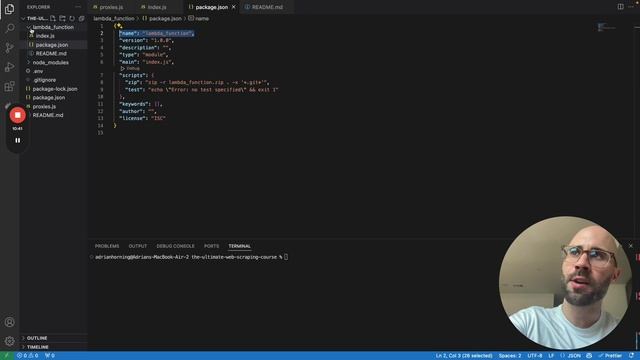640x360 pixels.
Task: Open the .gitignore file
Action: click(44, 80)
